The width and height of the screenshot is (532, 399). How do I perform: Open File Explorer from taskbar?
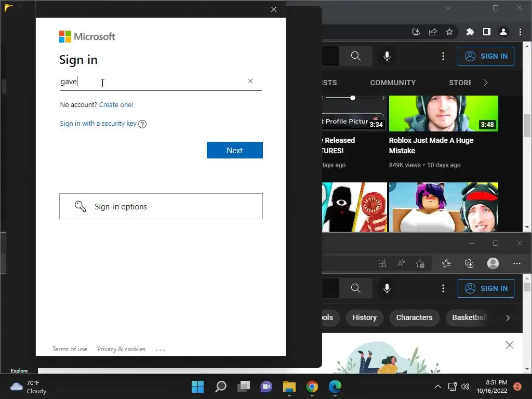pos(289,387)
